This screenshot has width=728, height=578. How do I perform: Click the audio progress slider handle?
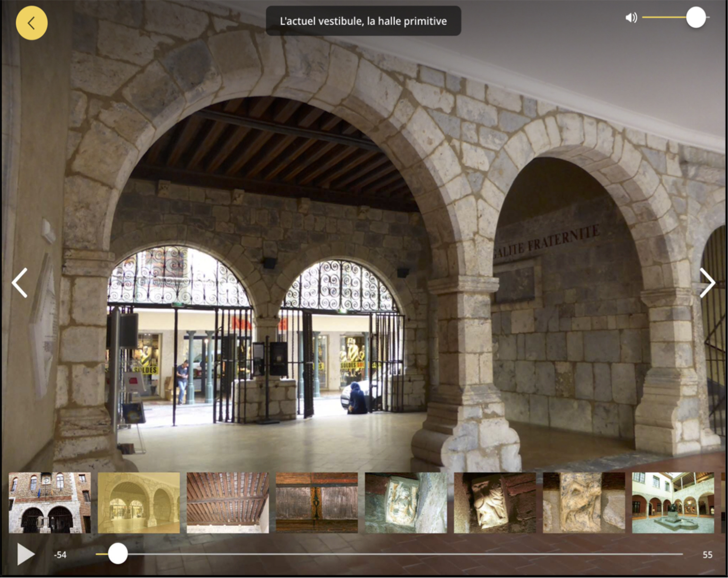click(117, 554)
